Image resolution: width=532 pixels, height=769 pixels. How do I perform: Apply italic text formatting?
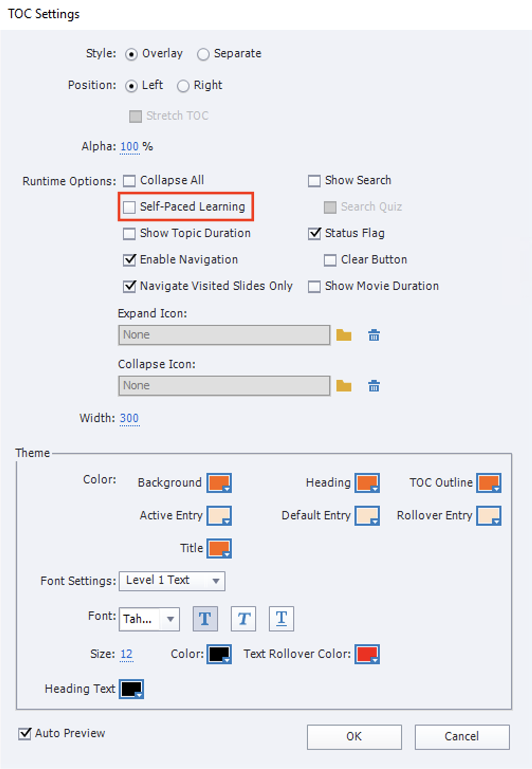(x=243, y=618)
